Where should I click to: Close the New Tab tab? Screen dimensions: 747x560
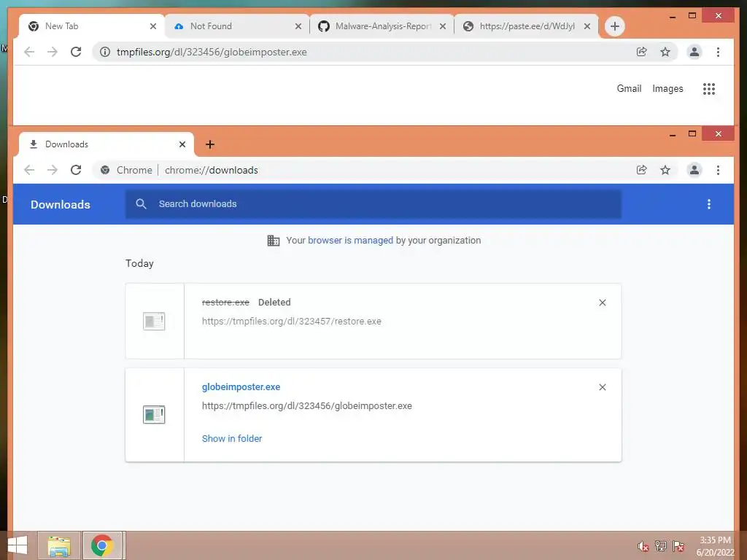coord(153,26)
